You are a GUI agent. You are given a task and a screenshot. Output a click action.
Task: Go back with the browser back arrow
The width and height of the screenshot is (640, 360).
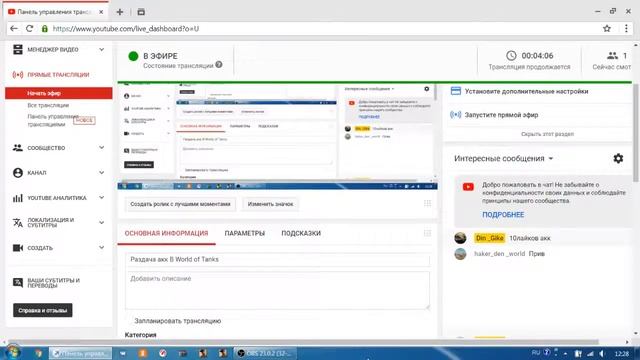coord(14,29)
